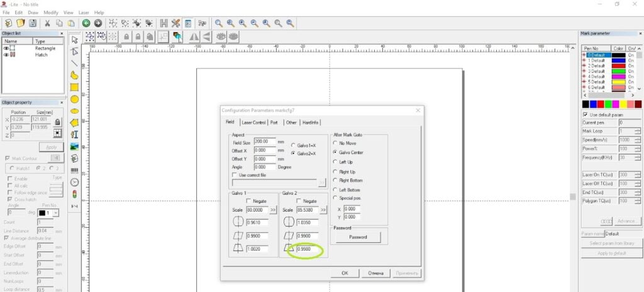
Task: Check Negate under Galvo 1
Action: pyautogui.click(x=248, y=201)
